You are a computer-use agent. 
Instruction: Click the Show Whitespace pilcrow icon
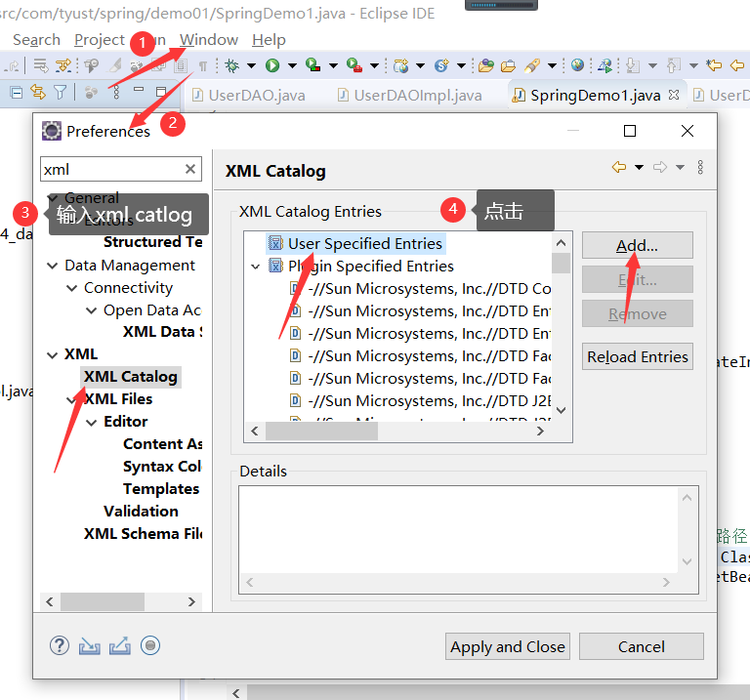(x=203, y=66)
